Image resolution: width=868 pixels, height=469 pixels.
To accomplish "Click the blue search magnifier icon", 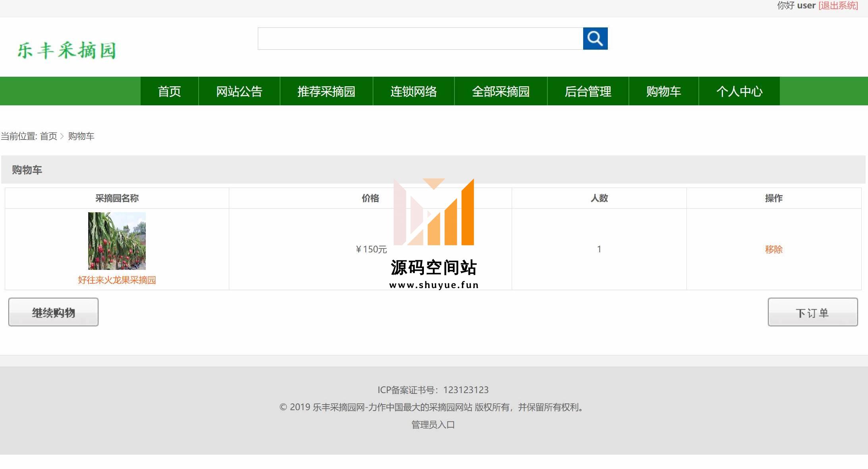I will pos(595,39).
